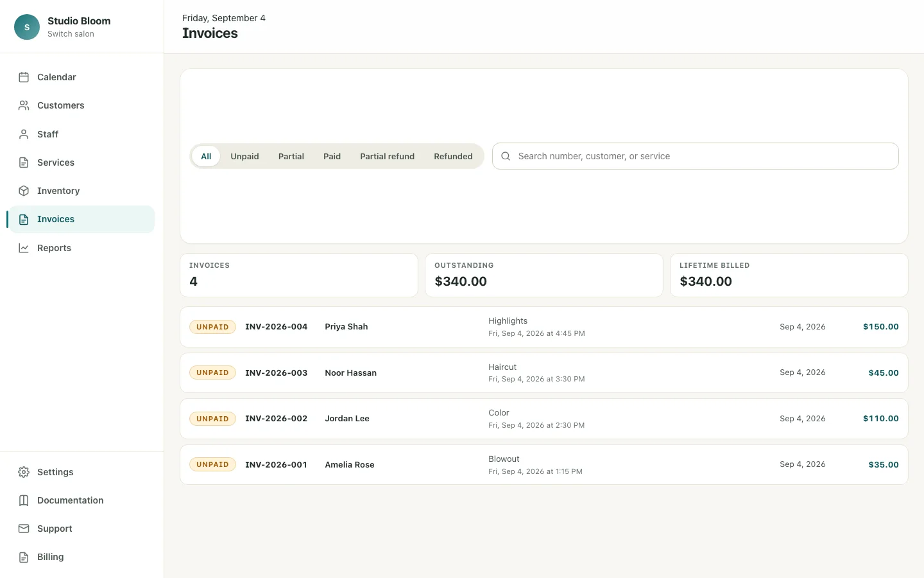This screenshot has width=924, height=578.
Task: Click customer name Amelia Rose
Action: coord(350,464)
